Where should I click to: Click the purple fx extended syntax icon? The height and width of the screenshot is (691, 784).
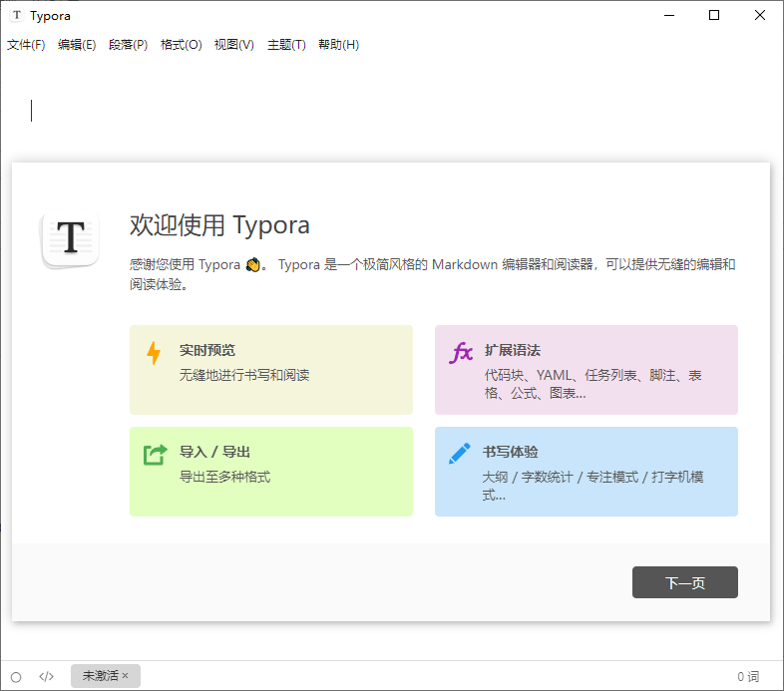click(460, 353)
